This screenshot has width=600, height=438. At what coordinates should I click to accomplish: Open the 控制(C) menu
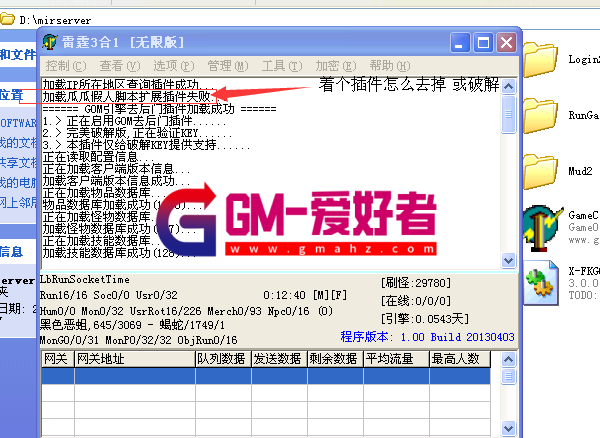(x=66, y=66)
